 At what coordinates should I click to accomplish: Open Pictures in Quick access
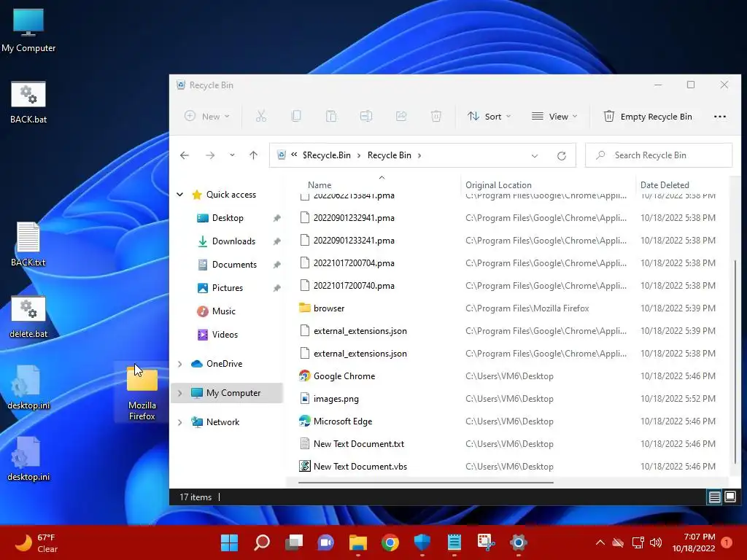(228, 288)
